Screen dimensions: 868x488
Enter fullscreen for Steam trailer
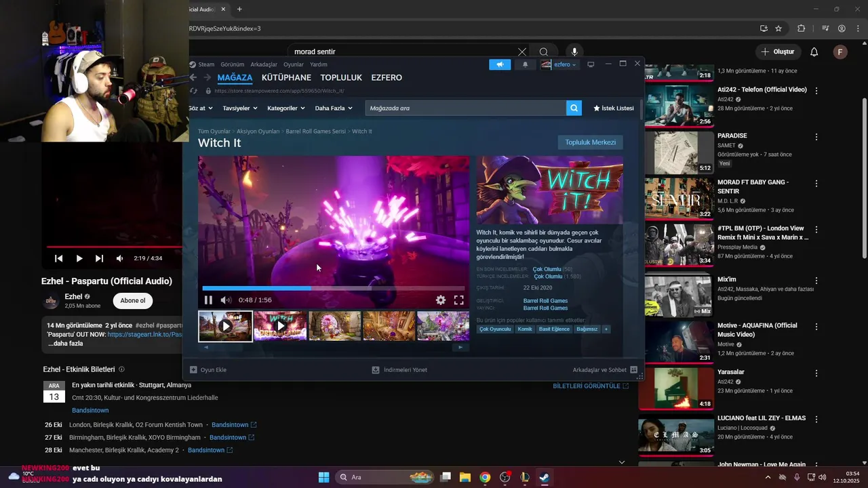[458, 300]
